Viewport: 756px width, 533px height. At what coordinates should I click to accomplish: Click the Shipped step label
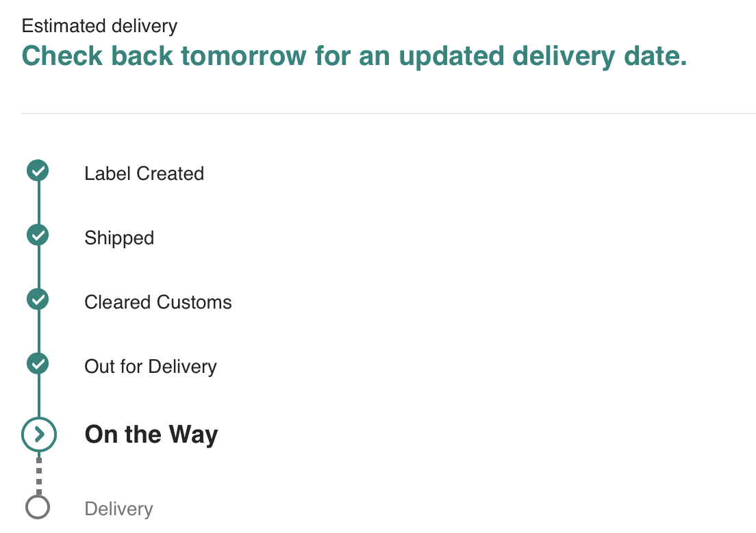119,238
